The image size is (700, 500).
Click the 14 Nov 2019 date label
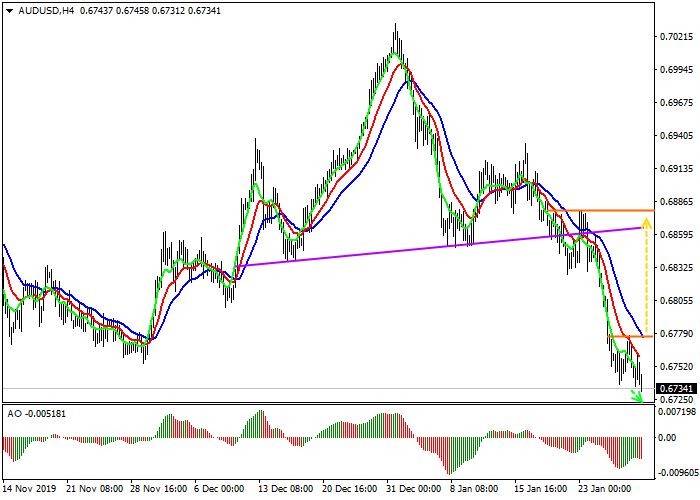click(30, 490)
